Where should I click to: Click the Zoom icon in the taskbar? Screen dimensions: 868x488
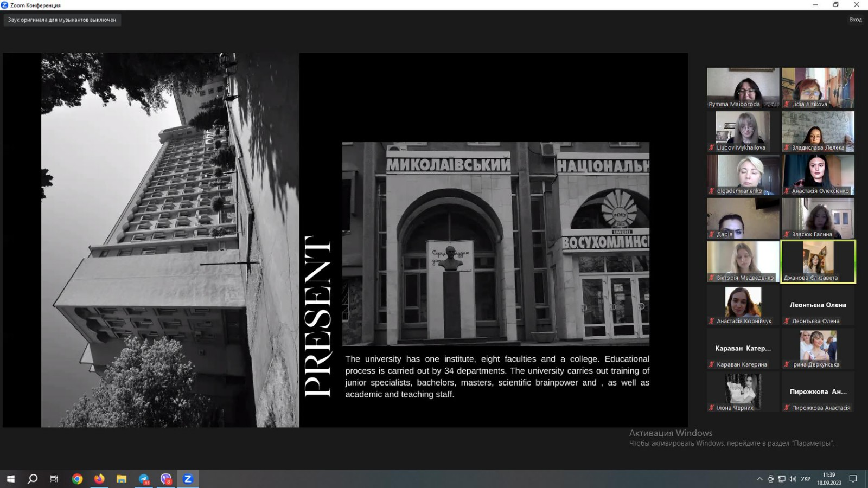tap(188, 479)
